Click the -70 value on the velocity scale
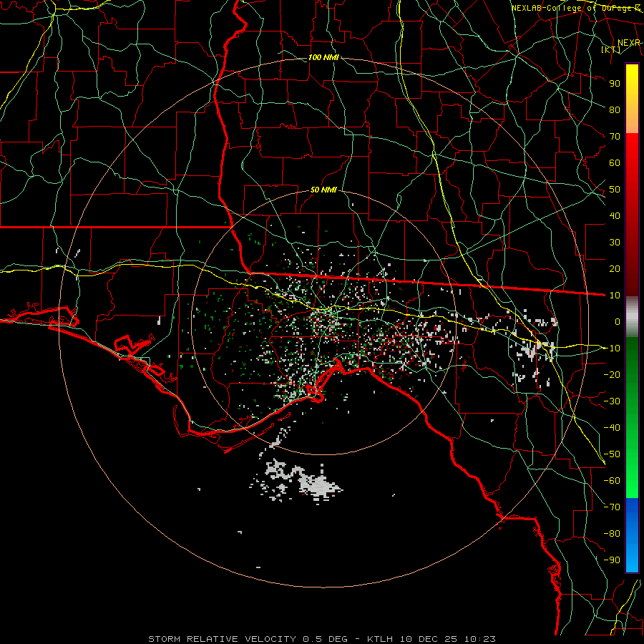This screenshot has height=644, width=644. (612, 507)
